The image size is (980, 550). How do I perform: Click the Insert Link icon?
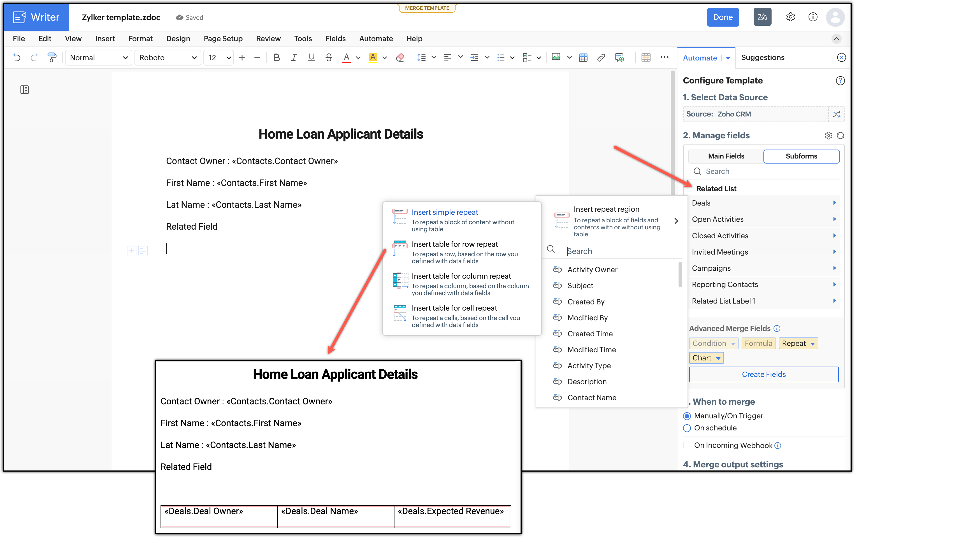click(x=601, y=57)
